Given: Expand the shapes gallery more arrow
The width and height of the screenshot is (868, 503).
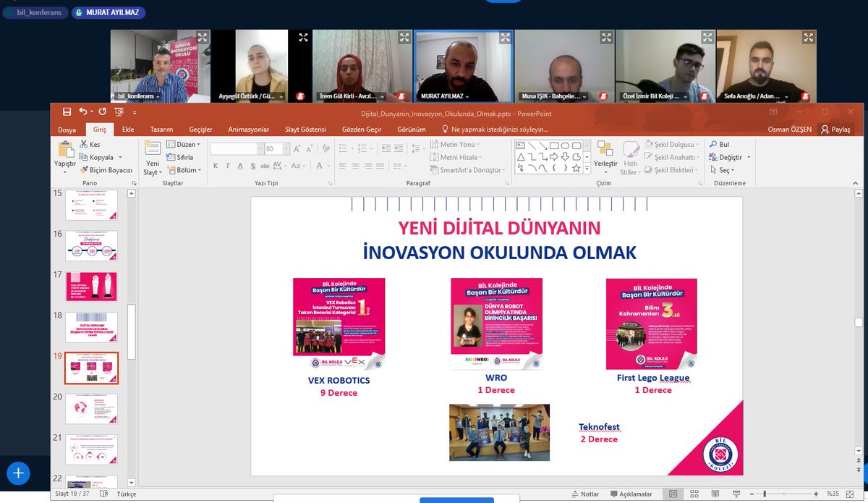Looking at the screenshot, I should click(587, 169).
